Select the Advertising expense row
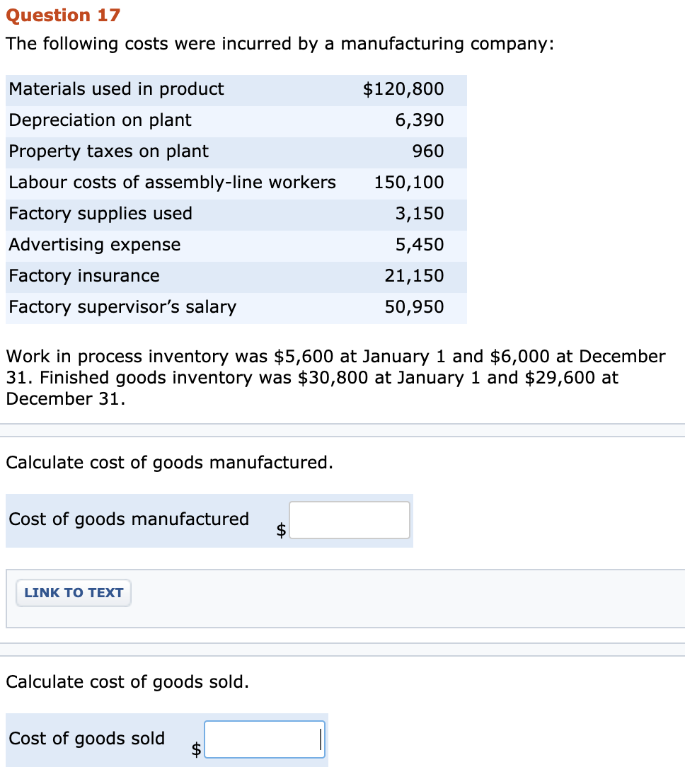This screenshot has height=784, width=685. (94, 245)
